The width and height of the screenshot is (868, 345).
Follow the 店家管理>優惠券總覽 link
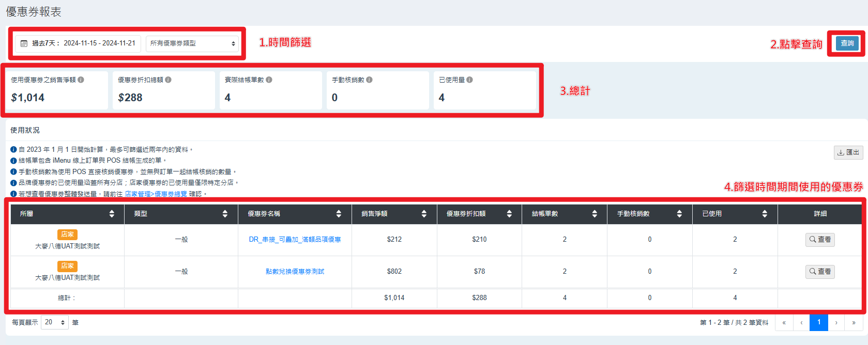point(156,194)
